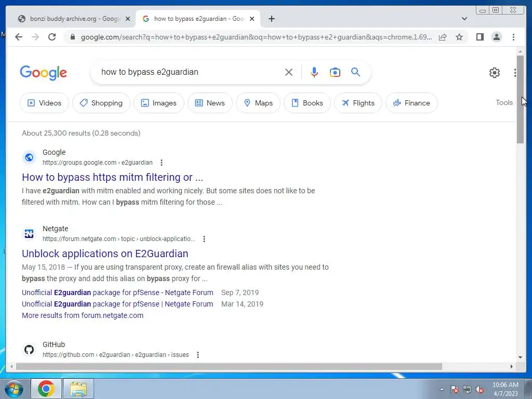This screenshot has width=532, height=399.
Task: Bookmark this tab with the star icon
Action: [459, 37]
